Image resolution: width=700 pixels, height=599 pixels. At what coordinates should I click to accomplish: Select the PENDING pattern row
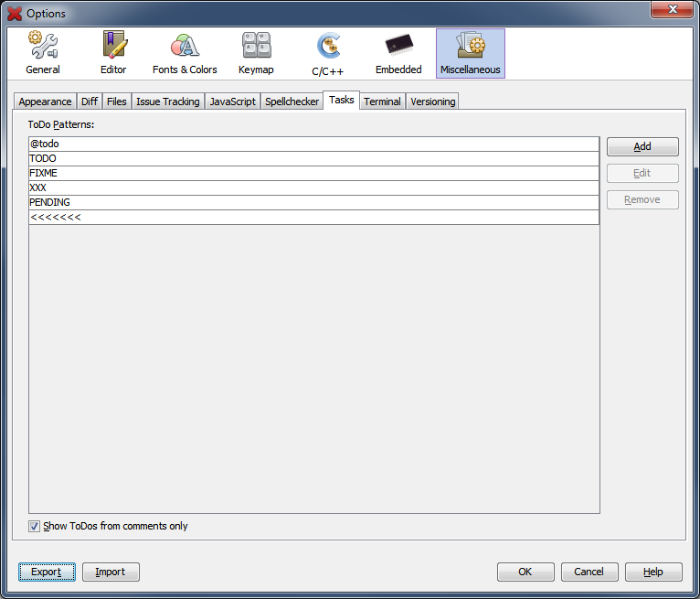coord(313,203)
